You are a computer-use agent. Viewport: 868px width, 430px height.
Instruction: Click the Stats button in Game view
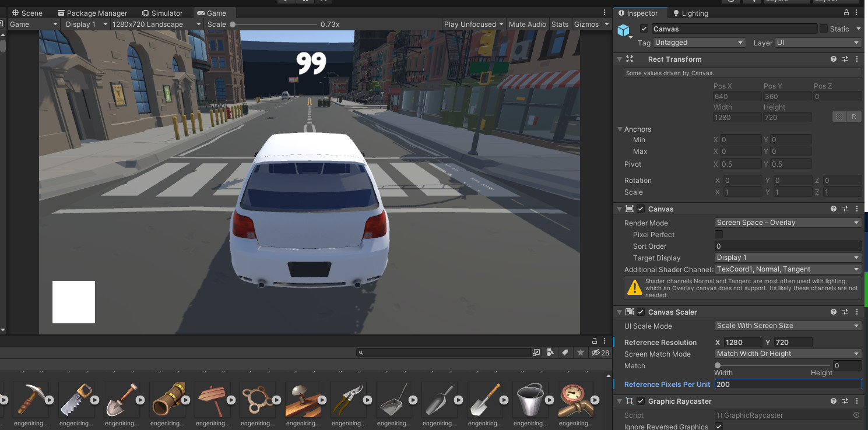560,24
